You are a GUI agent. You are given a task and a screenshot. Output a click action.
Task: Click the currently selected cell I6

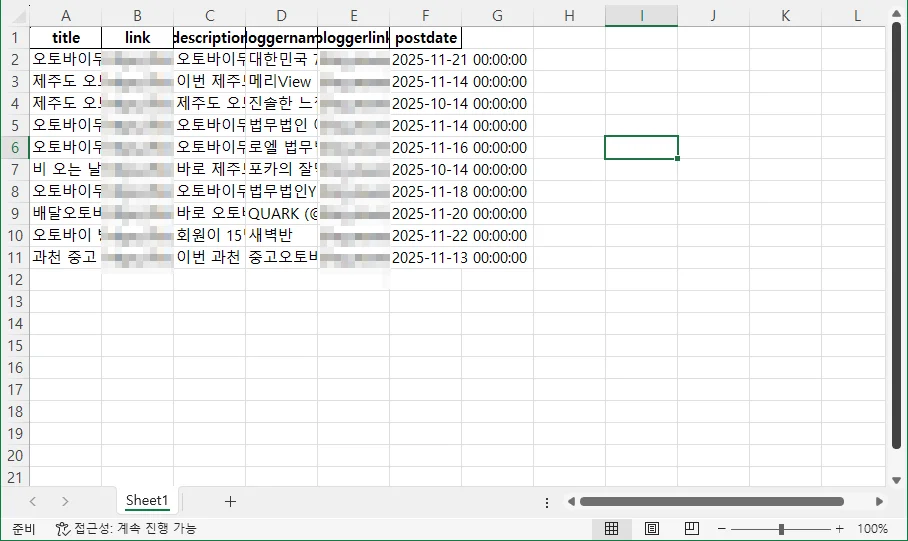click(x=642, y=148)
